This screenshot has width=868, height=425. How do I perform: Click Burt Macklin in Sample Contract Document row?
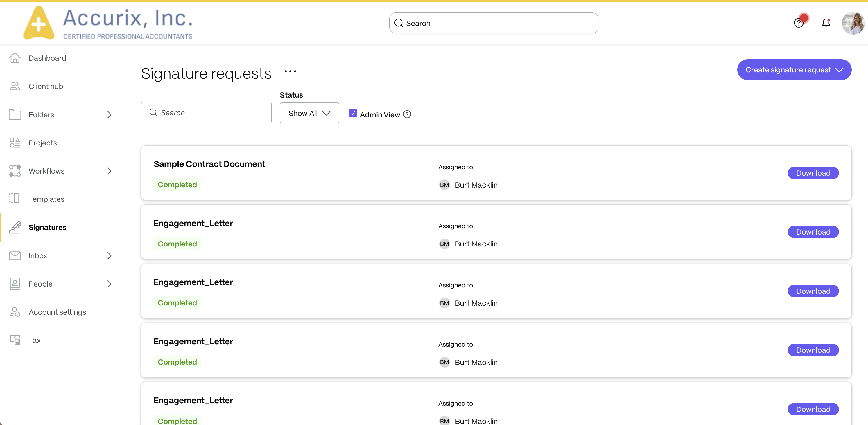click(x=476, y=185)
